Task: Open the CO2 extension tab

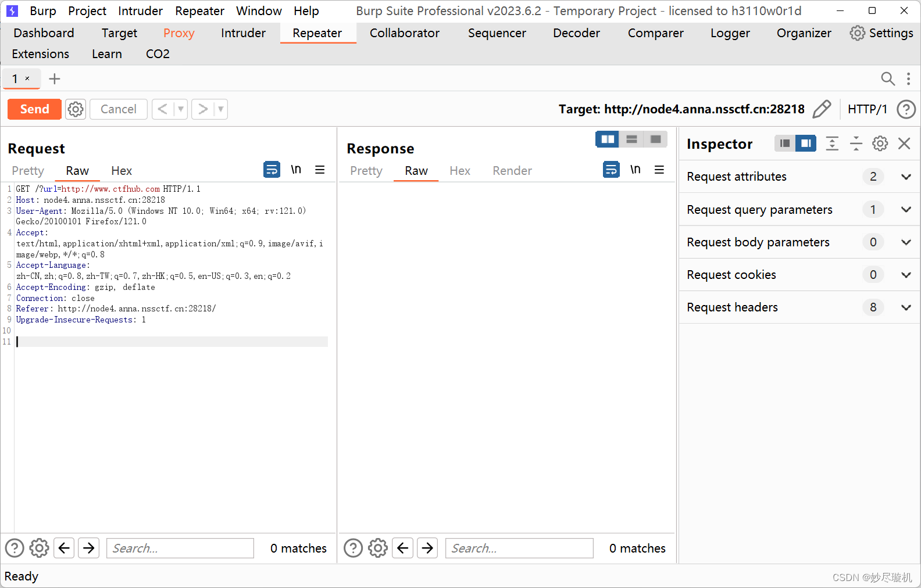Action: (158, 54)
